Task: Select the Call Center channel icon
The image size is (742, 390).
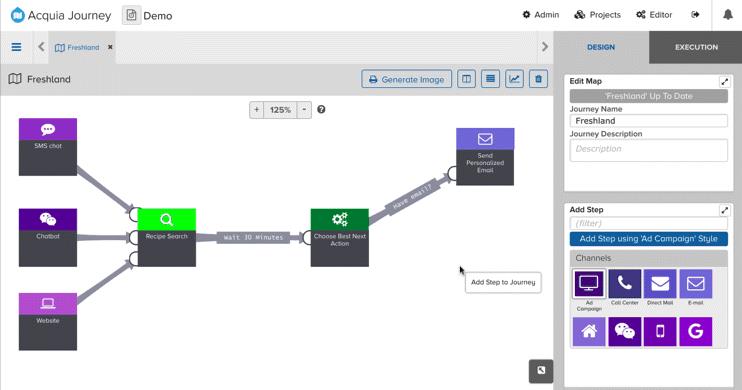Action: [625, 284]
